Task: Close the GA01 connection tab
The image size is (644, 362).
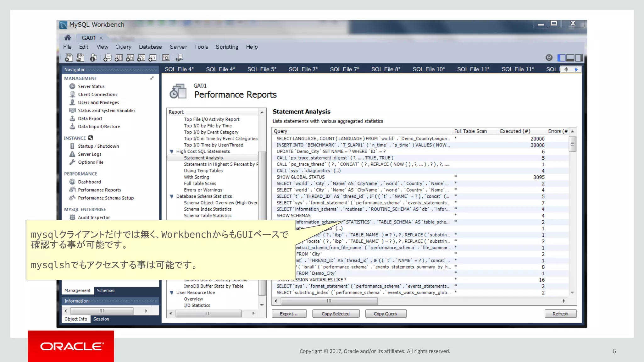Action: click(101, 38)
